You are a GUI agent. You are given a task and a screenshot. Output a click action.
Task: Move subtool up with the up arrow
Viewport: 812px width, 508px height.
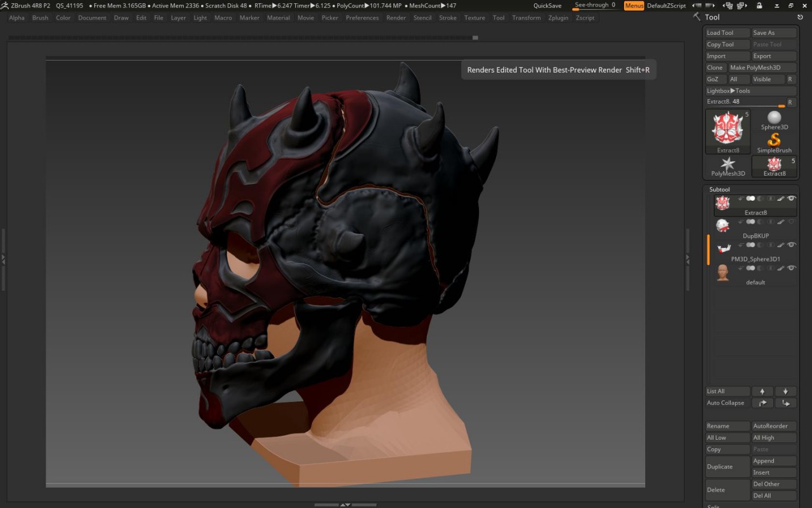tap(762, 391)
